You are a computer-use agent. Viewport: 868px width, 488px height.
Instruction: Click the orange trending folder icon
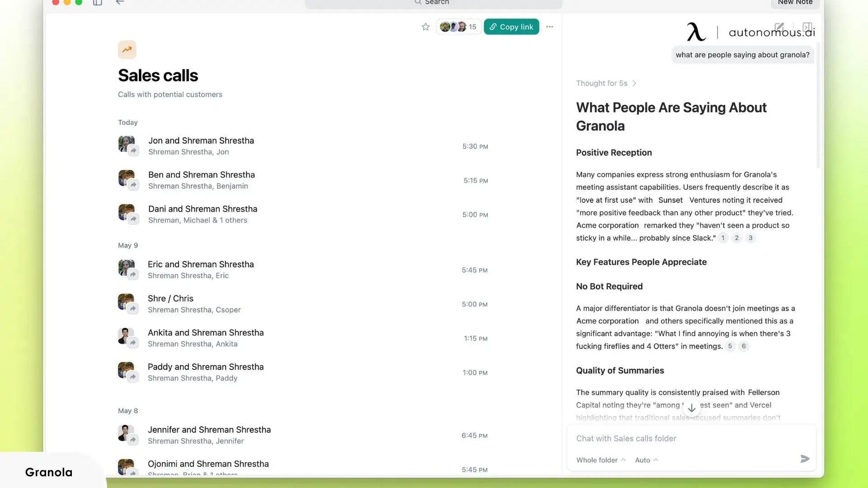click(x=127, y=50)
